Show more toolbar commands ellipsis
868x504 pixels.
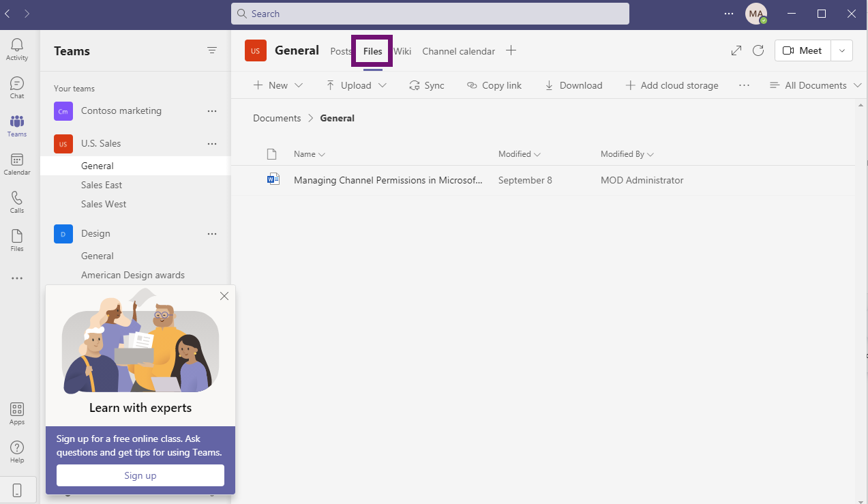tap(744, 85)
